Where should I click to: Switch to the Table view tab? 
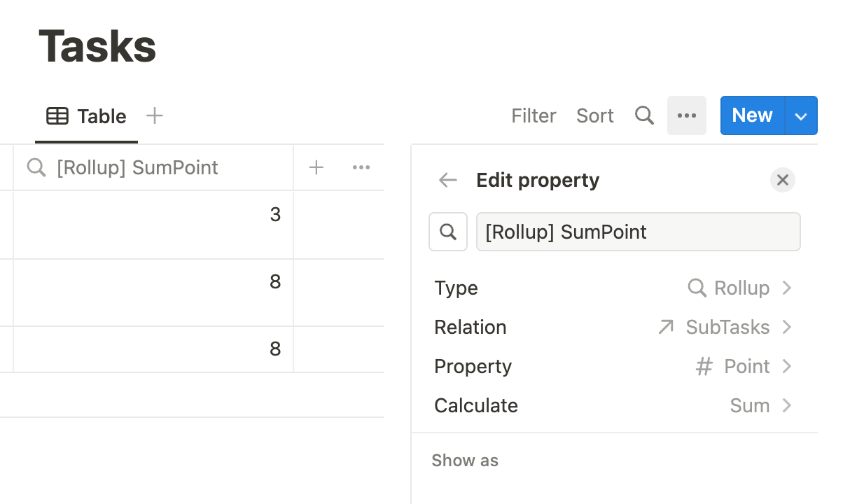click(101, 116)
